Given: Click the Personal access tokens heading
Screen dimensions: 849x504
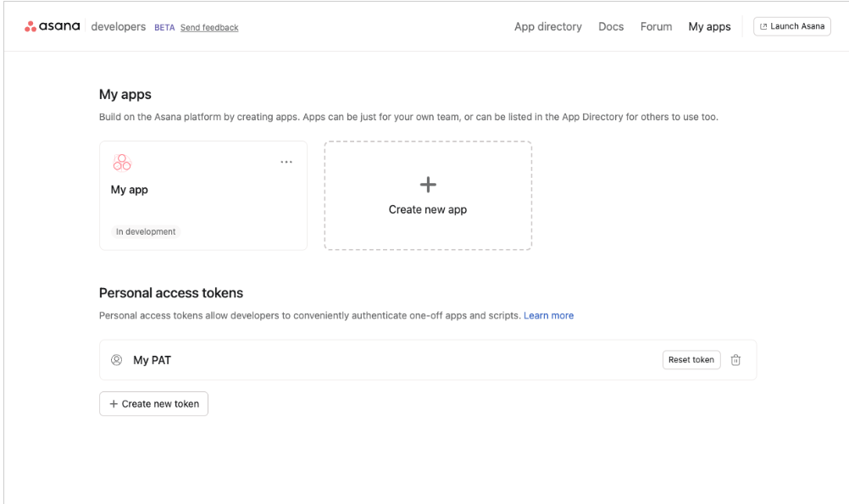Looking at the screenshot, I should click(171, 293).
